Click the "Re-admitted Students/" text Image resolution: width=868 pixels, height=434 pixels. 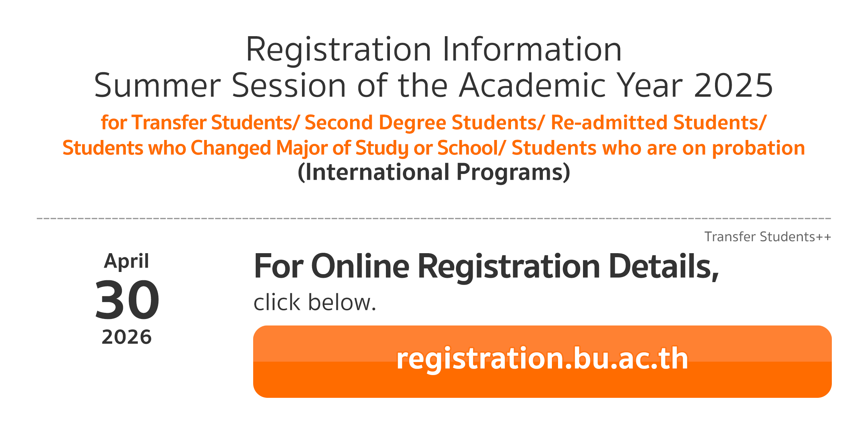coord(658,122)
